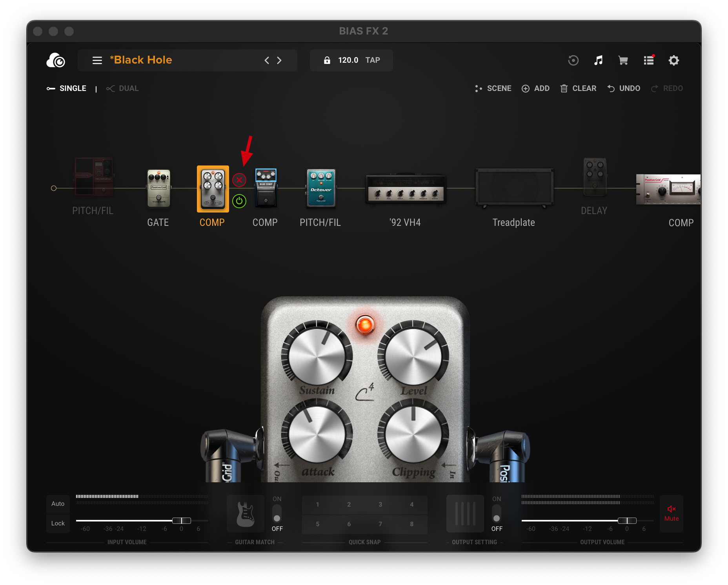
Task: Switch to SINGLE signal path
Action: pyautogui.click(x=67, y=89)
